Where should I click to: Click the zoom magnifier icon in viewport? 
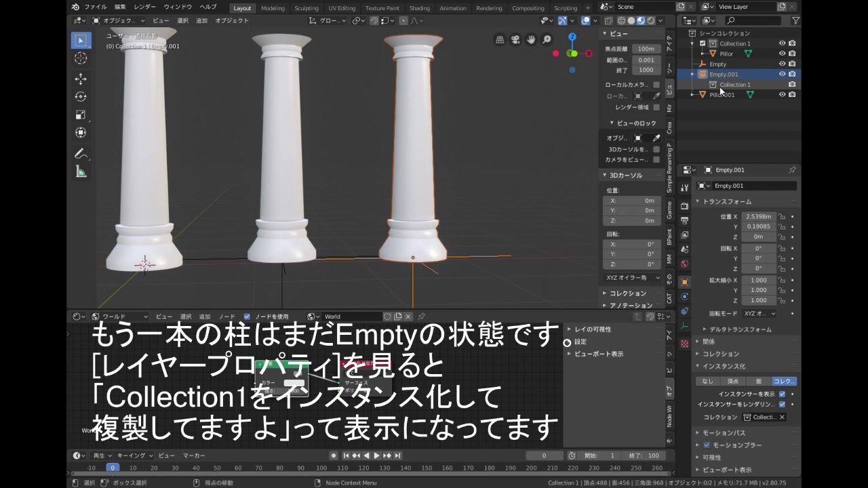547,39
